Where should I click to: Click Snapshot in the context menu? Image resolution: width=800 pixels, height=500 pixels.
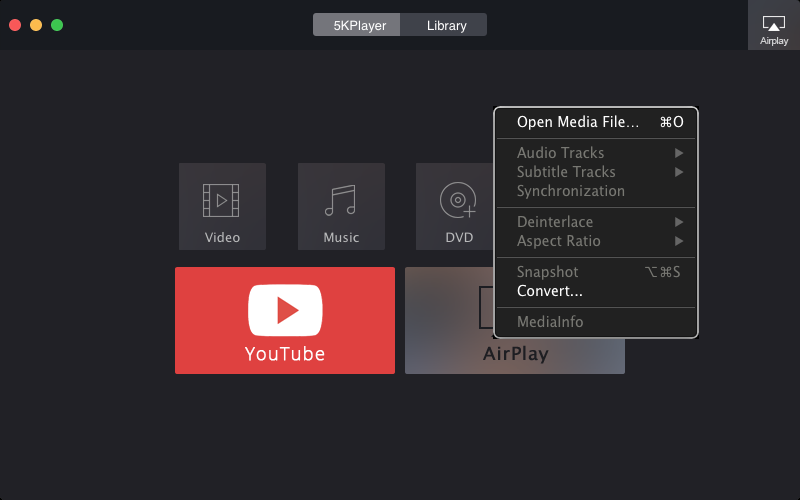(547, 272)
